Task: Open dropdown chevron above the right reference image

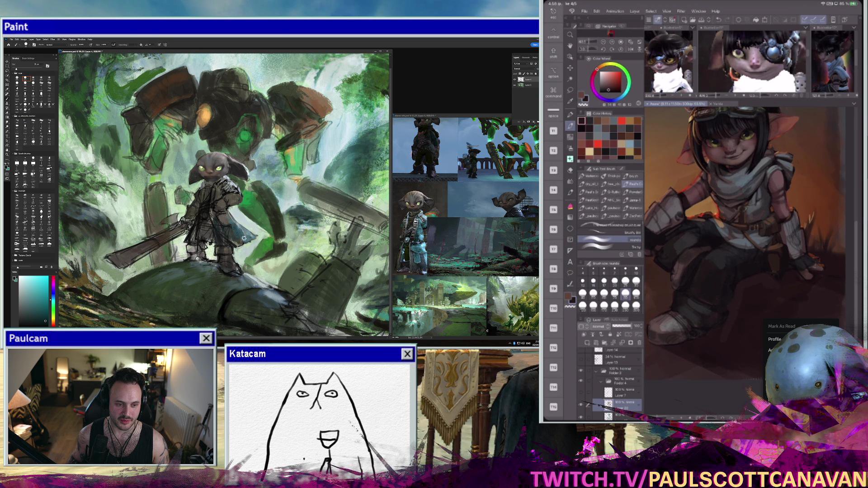Action: (854, 28)
